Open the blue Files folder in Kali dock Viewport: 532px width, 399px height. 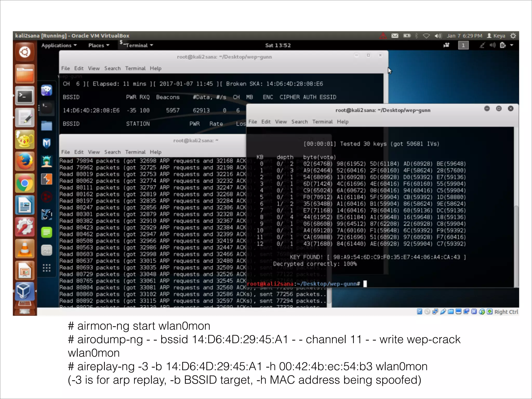(x=46, y=125)
